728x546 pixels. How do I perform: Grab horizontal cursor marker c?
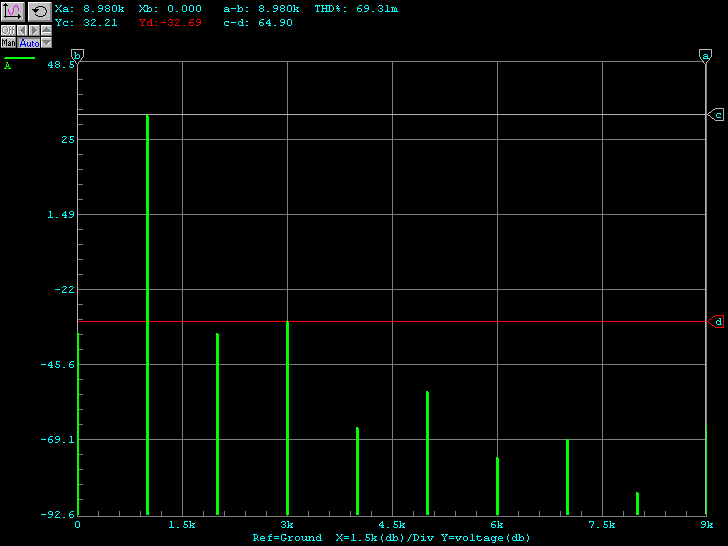point(717,115)
